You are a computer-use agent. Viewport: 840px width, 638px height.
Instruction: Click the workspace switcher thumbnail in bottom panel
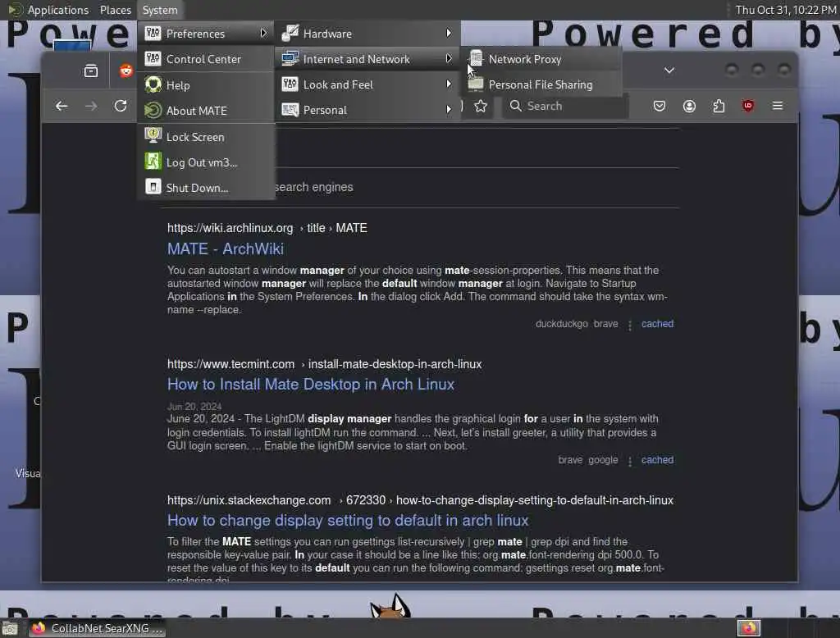click(x=748, y=628)
